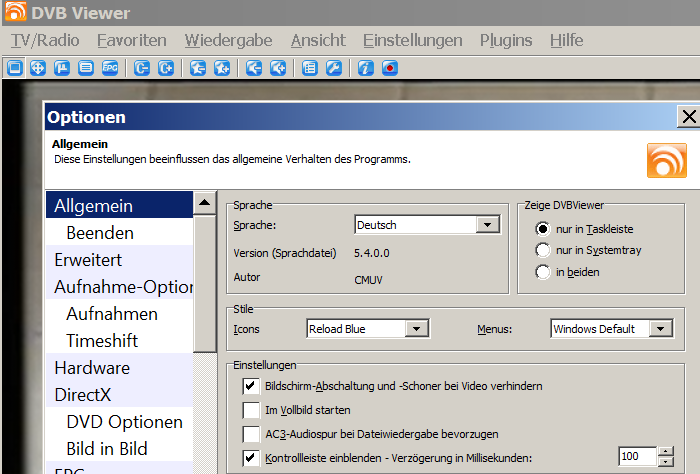Viewport: 700px width, 474px height.
Task: Select Erweitert in the options tree
Action: pos(119,260)
